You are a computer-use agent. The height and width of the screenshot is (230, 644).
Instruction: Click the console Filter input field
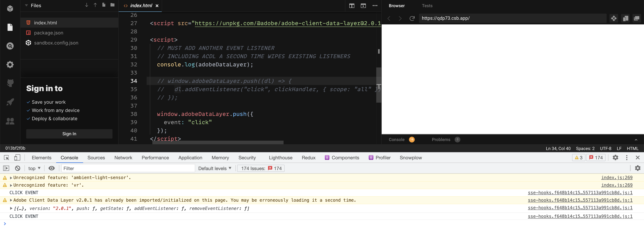click(x=128, y=168)
